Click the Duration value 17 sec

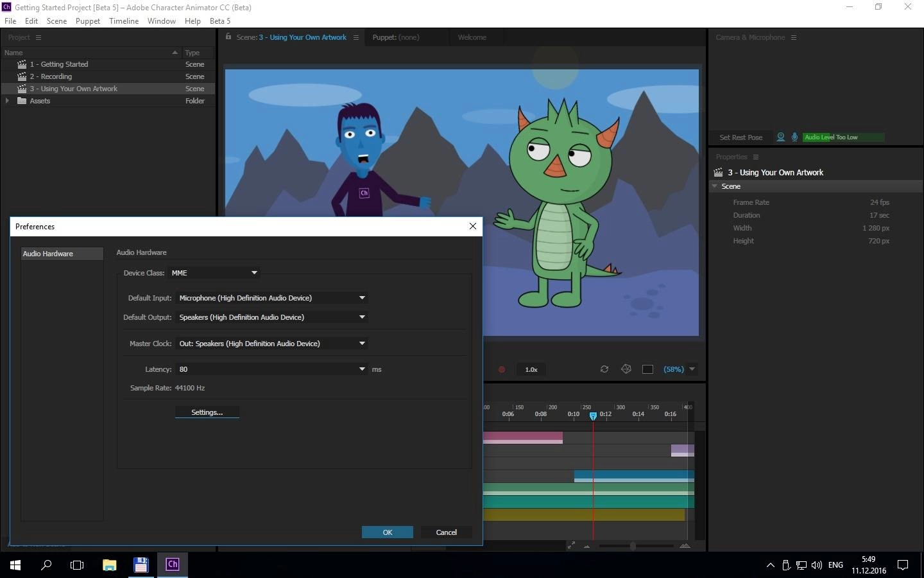coord(880,215)
